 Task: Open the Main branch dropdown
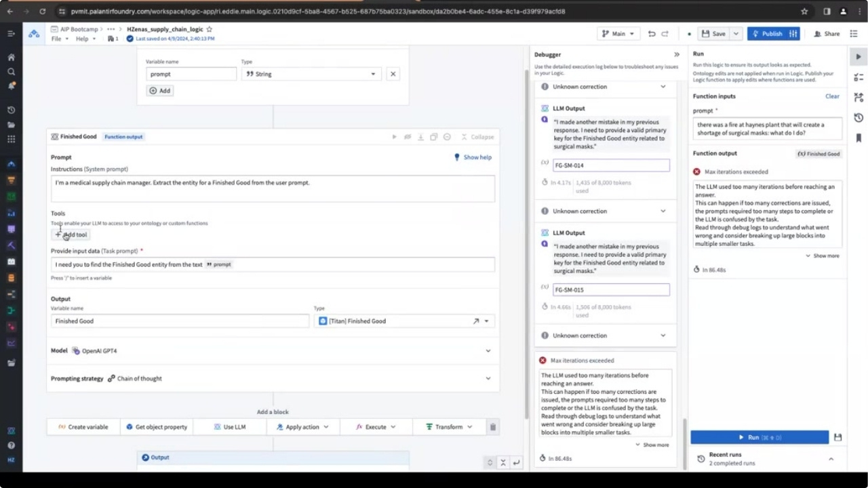point(618,34)
